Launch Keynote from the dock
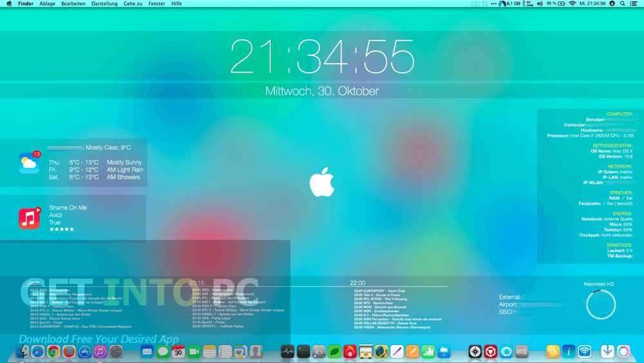The image size is (644, 363). pos(444,351)
